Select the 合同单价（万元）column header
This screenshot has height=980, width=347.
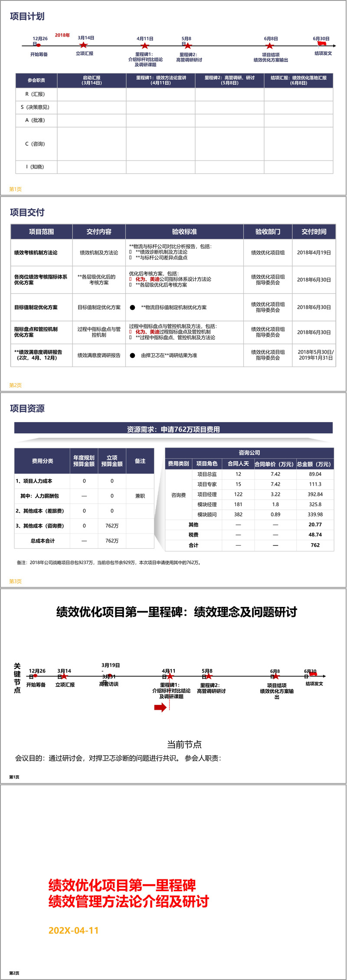(x=275, y=464)
